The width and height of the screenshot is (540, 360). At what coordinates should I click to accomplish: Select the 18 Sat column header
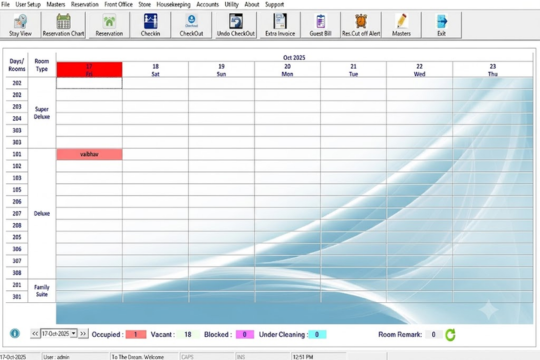tap(155, 70)
